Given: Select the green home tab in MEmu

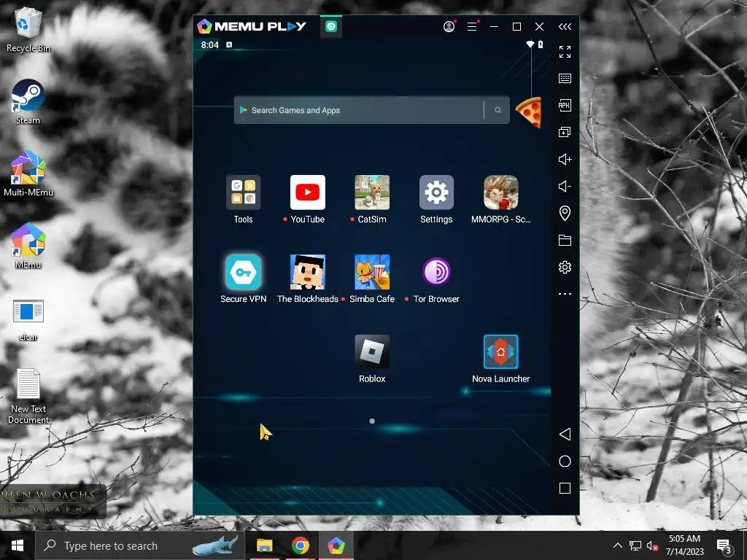Looking at the screenshot, I should point(331,27).
